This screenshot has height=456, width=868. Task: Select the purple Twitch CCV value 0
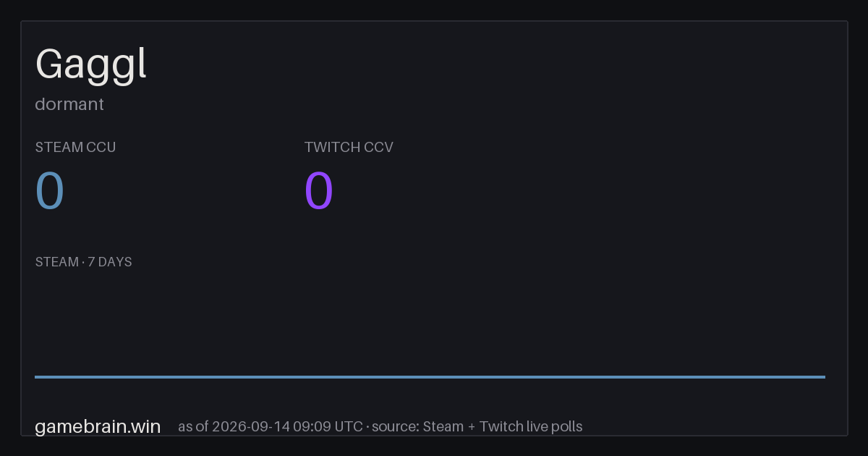pyautogui.click(x=319, y=191)
